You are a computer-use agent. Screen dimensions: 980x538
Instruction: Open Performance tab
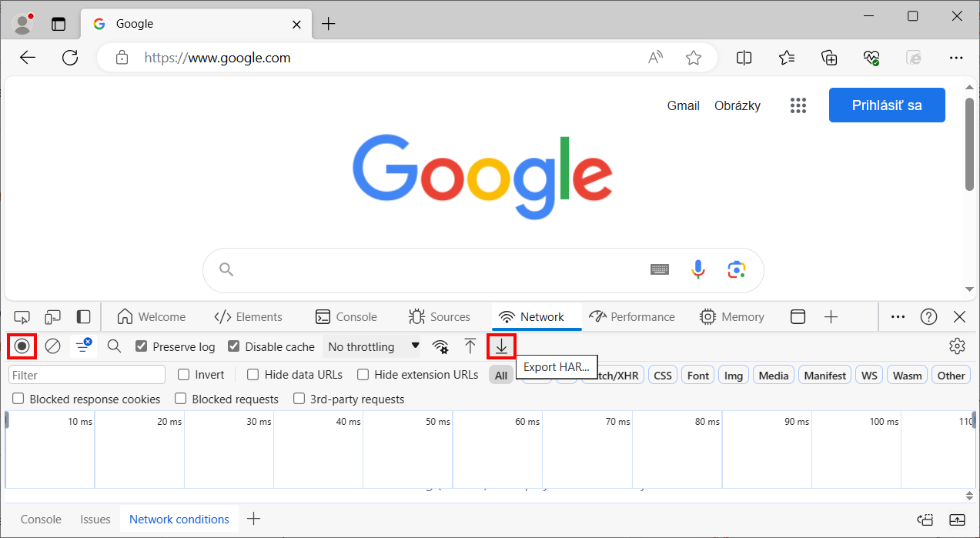click(x=632, y=317)
